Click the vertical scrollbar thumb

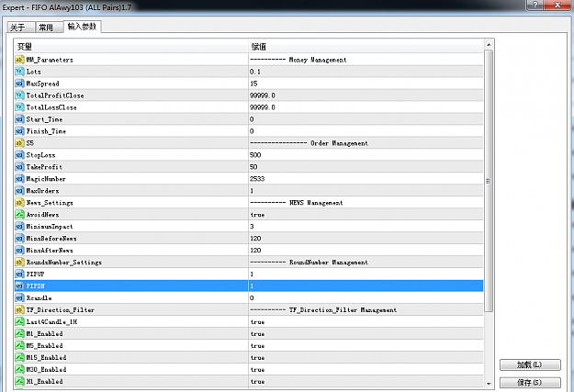(489, 181)
